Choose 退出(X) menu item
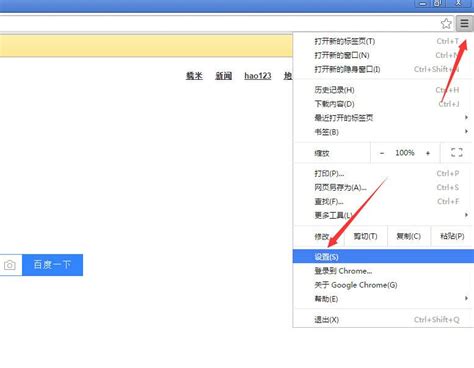The height and width of the screenshot is (368, 474). [x=383, y=320]
